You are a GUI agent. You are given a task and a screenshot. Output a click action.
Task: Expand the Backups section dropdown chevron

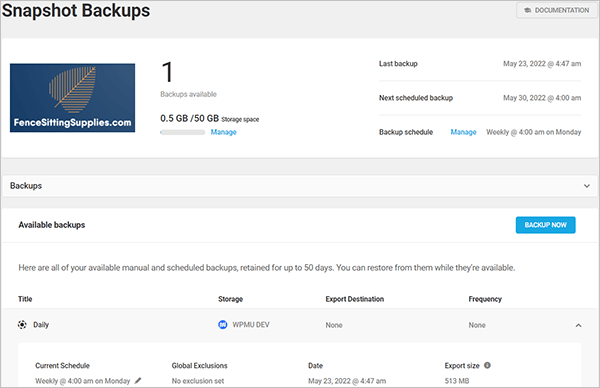click(x=587, y=186)
